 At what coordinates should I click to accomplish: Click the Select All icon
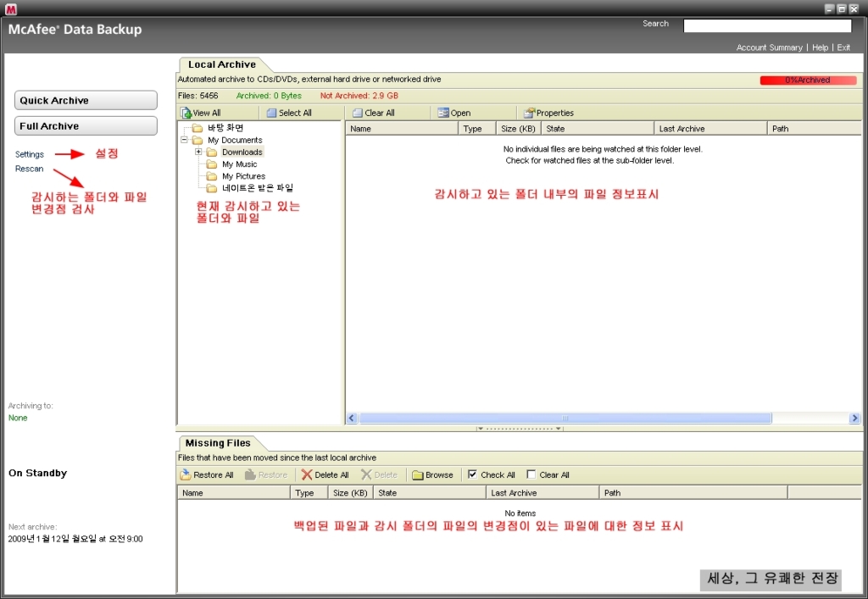pyautogui.click(x=271, y=113)
